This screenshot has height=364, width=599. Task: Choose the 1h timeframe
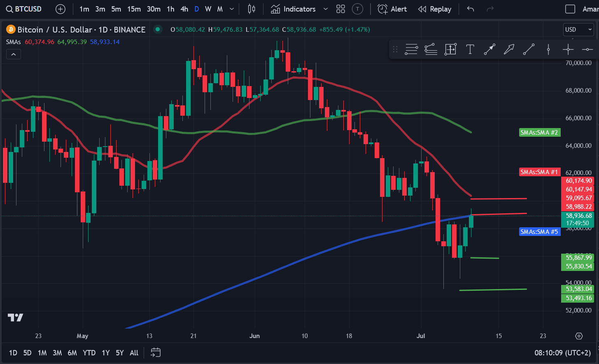coord(170,9)
